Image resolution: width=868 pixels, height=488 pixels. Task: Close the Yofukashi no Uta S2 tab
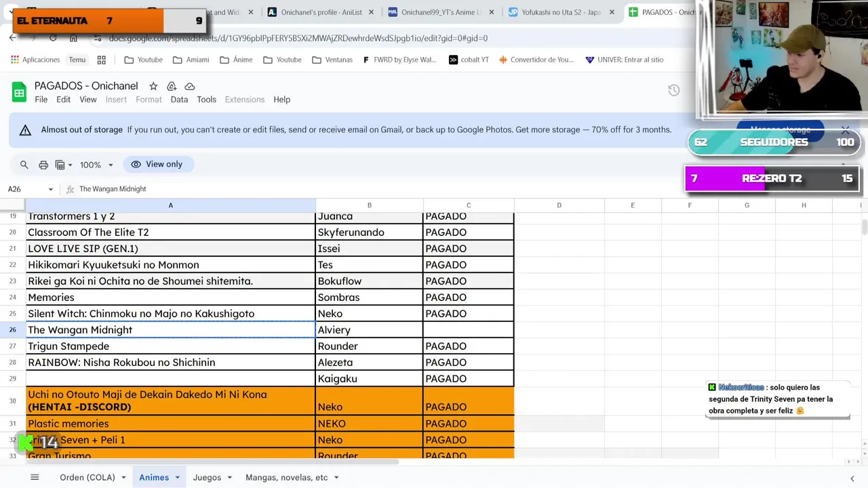coord(612,12)
